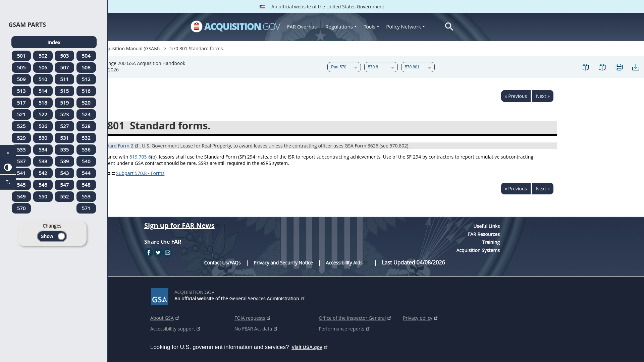The height and width of the screenshot is (362, 644).
Task: Click the open book with arrow icon
Action: 585,67
